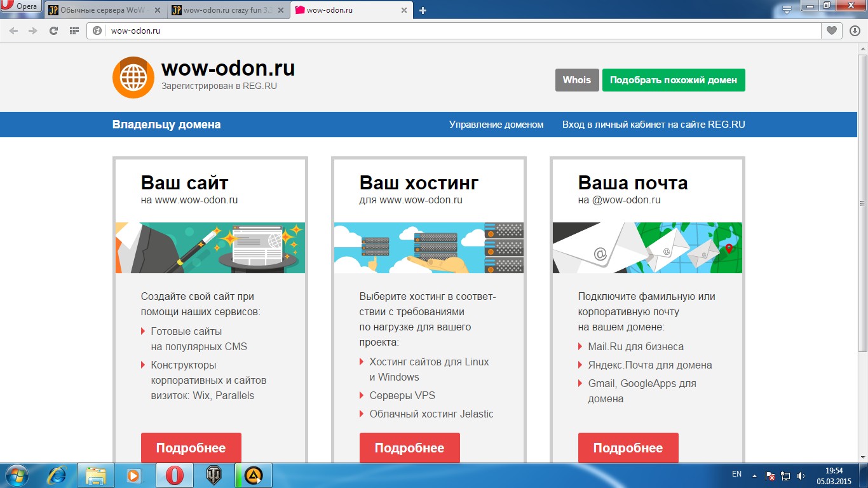Click 'Хостинг сайтов для Linux и Windows' item

(429, 369)
